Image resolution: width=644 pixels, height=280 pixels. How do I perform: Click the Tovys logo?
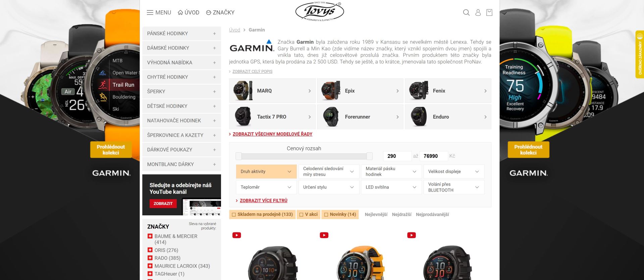[319, 12]
